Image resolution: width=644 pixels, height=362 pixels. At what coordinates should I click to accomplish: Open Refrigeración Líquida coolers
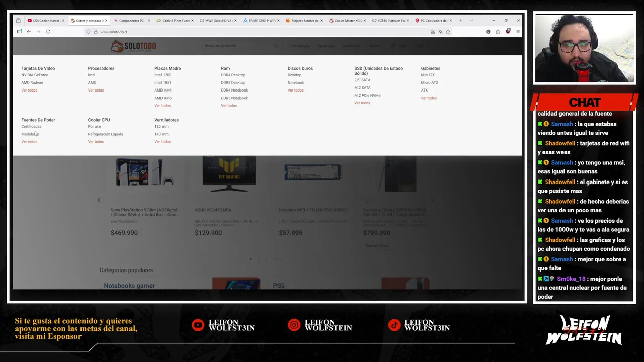(105, 134)
